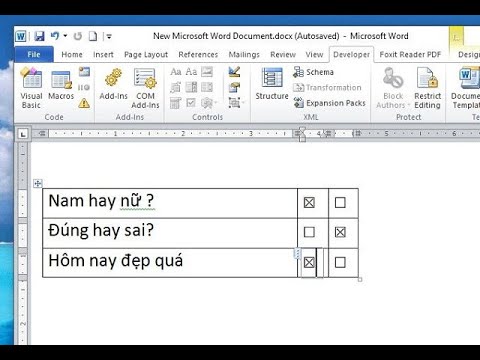Viewport: 480px width, 360px height.
Task: Toggle Design Mode in Controls group
Action: pyautogui.click(x=234, y=72)
